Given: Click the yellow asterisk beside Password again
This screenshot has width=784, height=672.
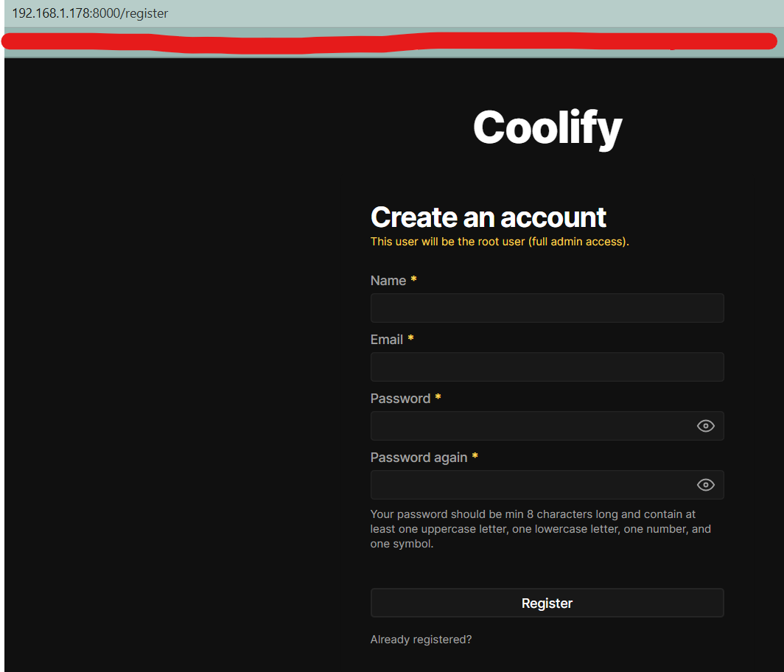Looking at the screenshot, I should (475, 457).
